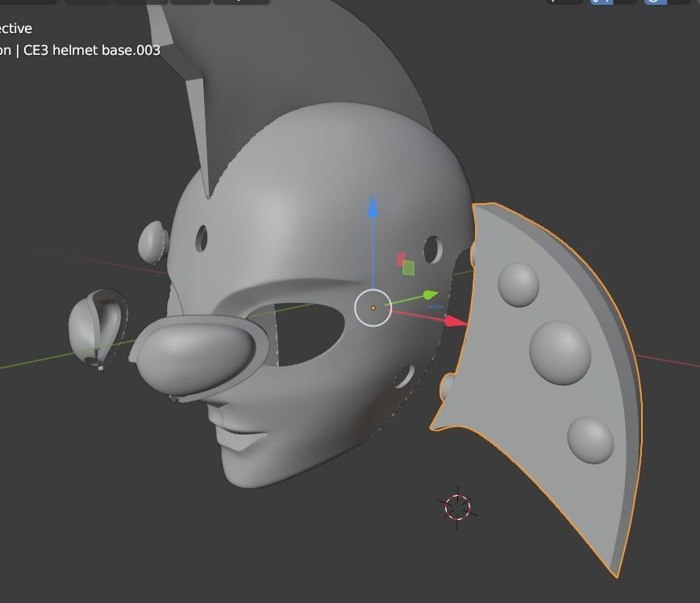Screen dimensions: 700x603
Task: Click the red X-axis move gizmo arrow
Action: pos(456,321)
